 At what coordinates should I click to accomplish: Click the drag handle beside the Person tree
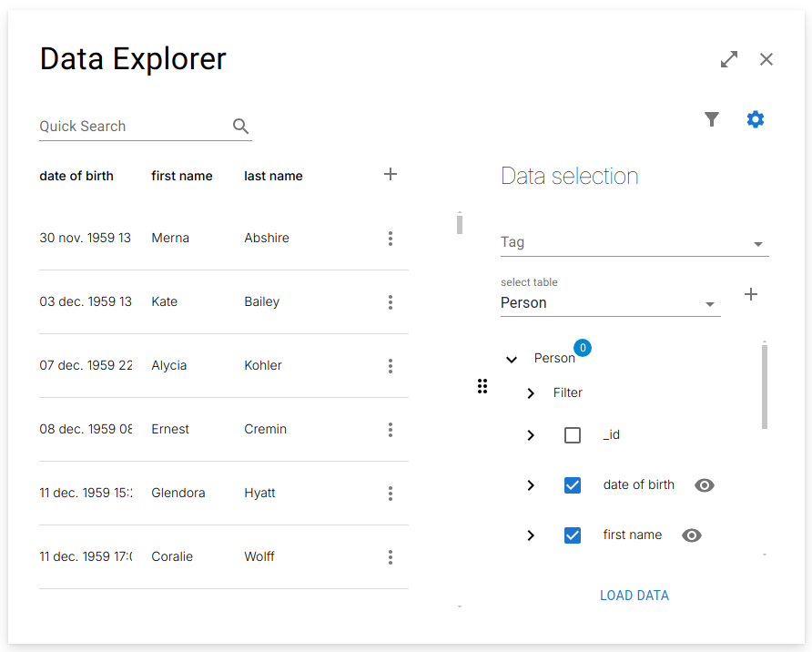[482, 386]
